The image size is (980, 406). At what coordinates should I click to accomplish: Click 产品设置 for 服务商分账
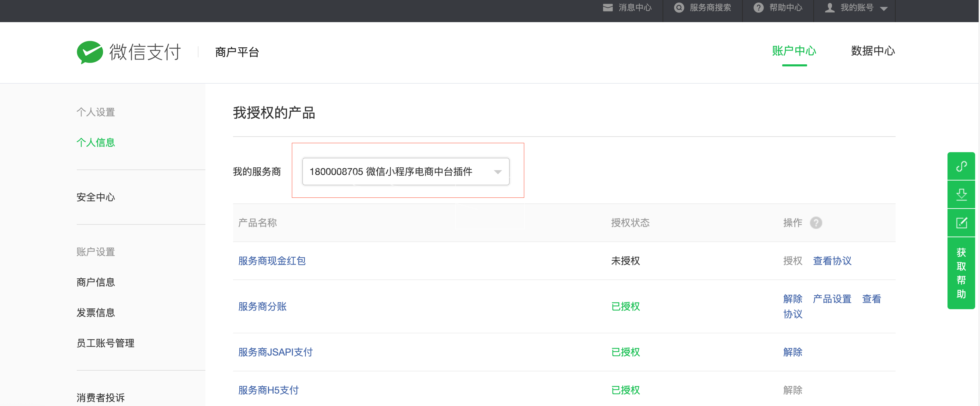pos(832,299)
